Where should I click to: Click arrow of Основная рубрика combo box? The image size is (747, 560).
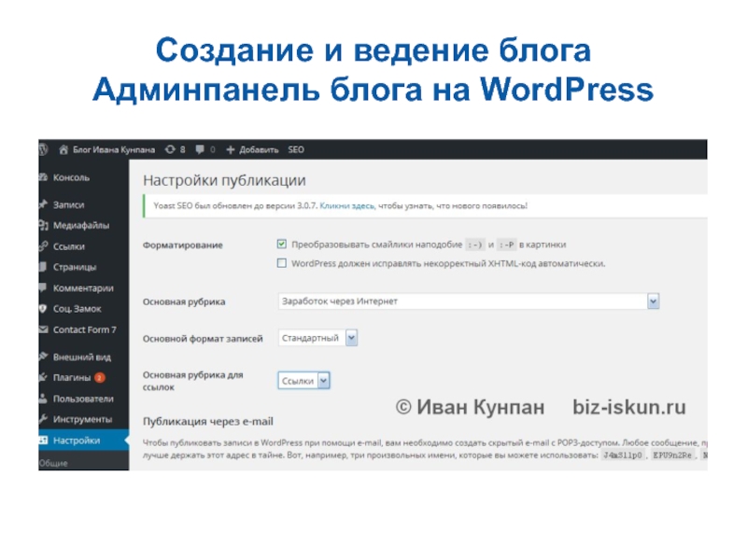[x=653, y=301]
